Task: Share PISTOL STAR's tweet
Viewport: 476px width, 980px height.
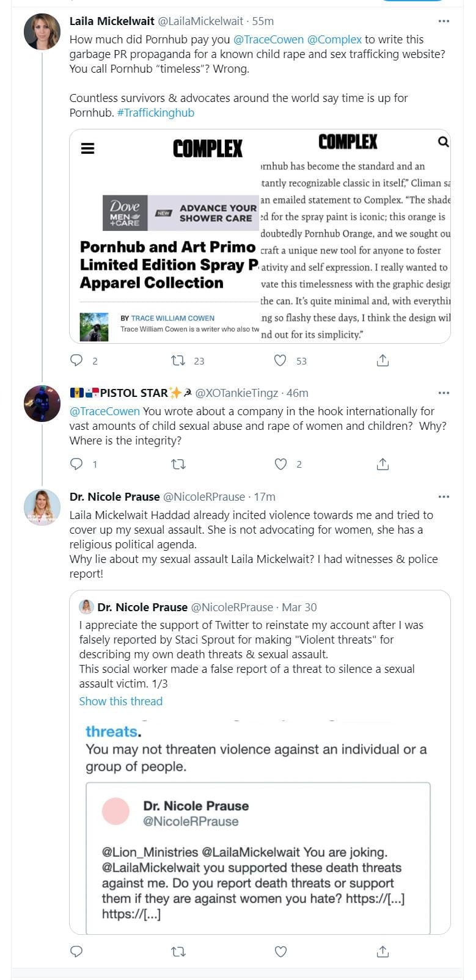Action: [x=383, y=464]
